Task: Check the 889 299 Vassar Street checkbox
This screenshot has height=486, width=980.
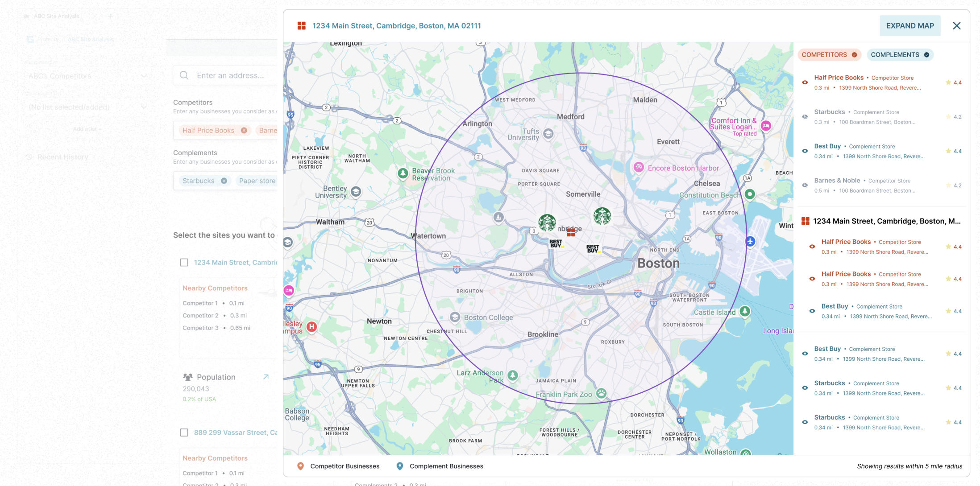Action: tap(184, 432)
